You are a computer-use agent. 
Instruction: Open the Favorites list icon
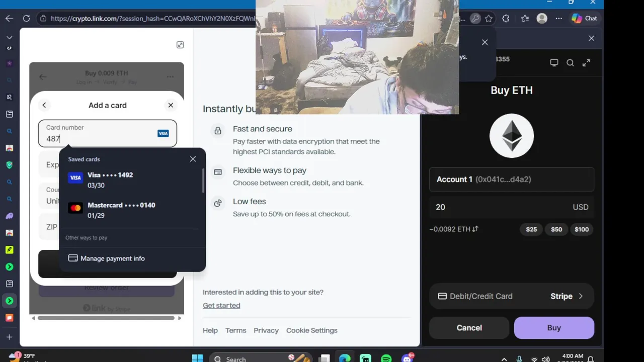(x=525, y=19)
